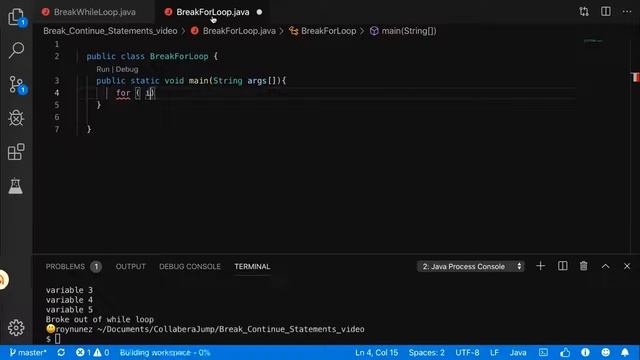
Task: Change end of line sequence LF
Action: point(494,352)
